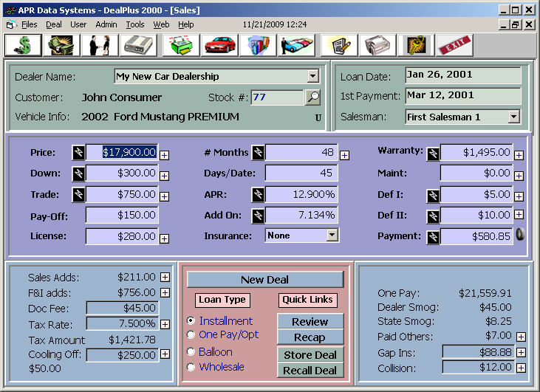Screen dimensions: 540x392
Task: Click the calculate icon next to APR
Action: click(x=258, y=195)
